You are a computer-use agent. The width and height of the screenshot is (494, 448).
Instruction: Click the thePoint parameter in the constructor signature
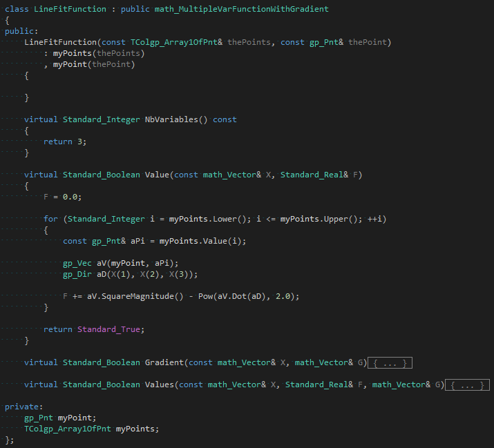point(368,42)
